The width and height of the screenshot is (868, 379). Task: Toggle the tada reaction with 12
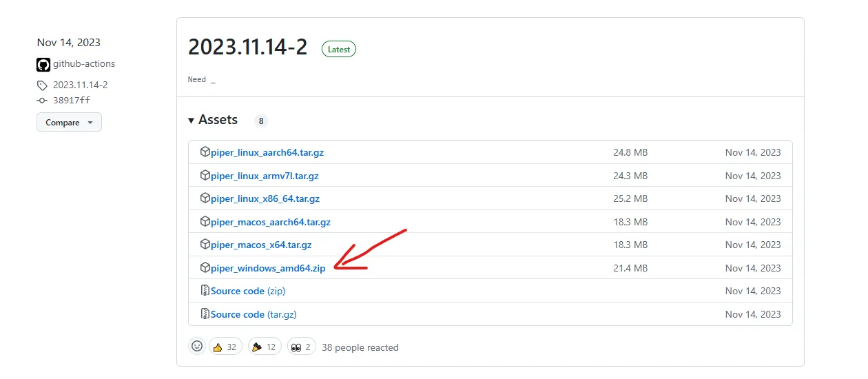[x=265, y=347]
